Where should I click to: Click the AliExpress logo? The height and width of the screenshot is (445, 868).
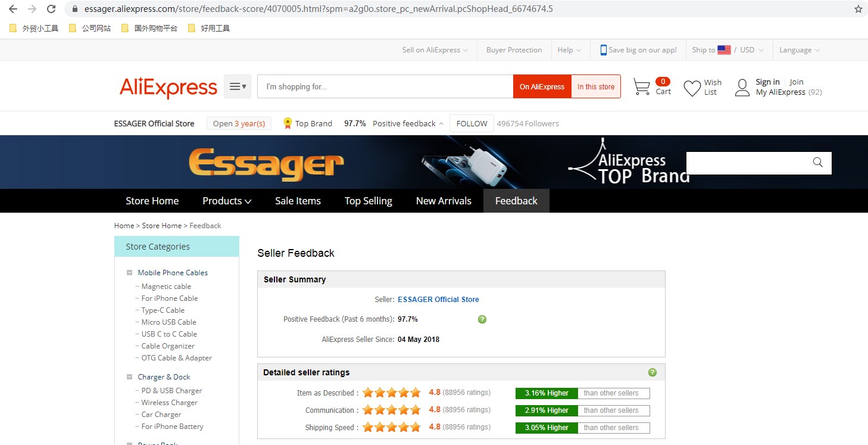click(168, 88)
